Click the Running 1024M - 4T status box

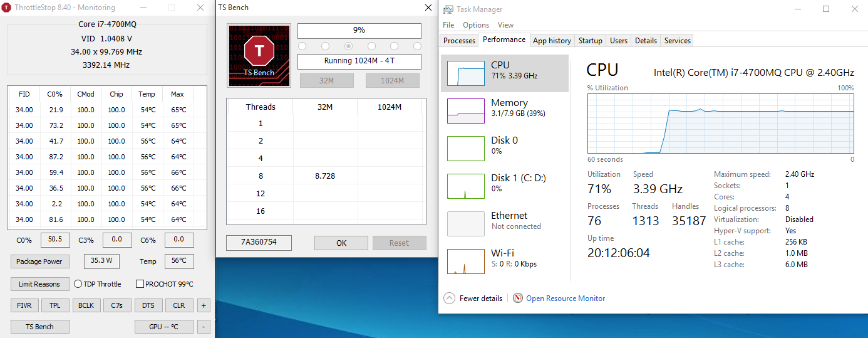tap(359, 61)
